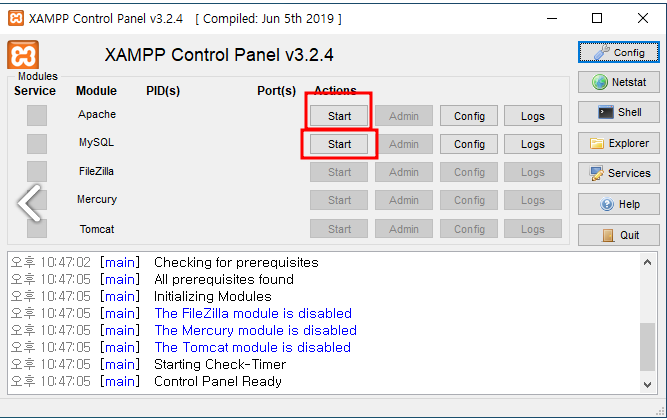Click the Mercury Admin button
667x420 pixels.
(404, 200)
